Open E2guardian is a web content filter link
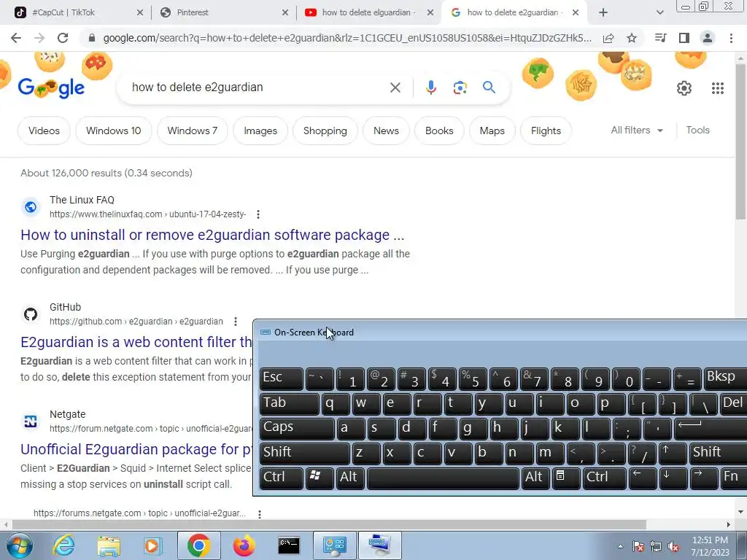Screen dimensions: 747x560 coord(136,342)
